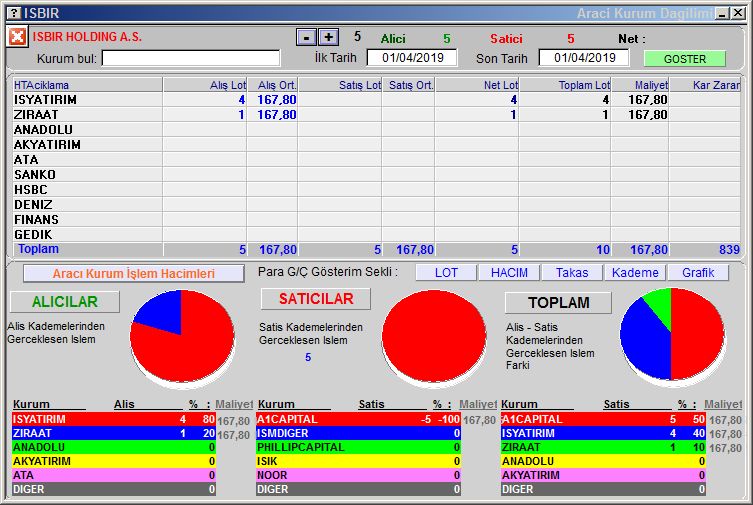Select the DENIZ row in top table

[376, 204]
